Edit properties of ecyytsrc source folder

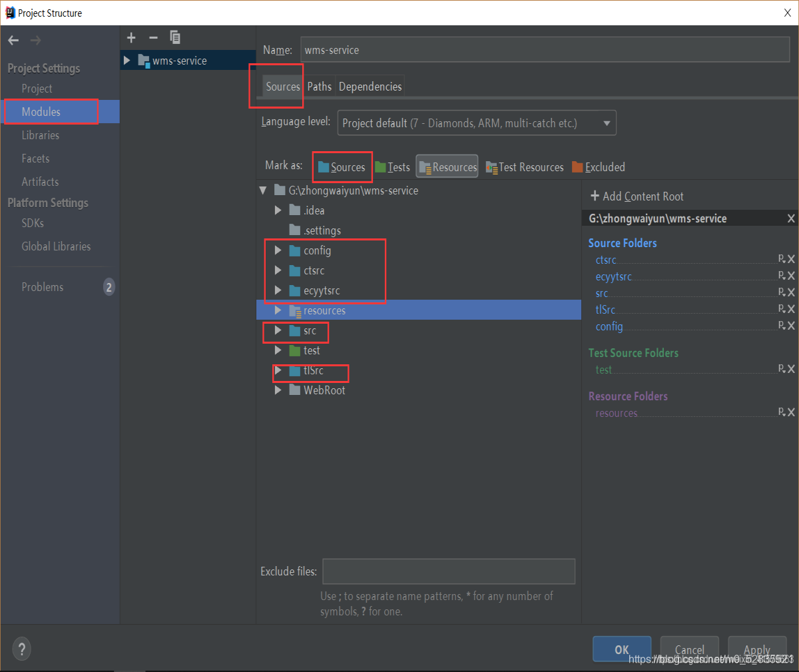click(x=782, y=276)
